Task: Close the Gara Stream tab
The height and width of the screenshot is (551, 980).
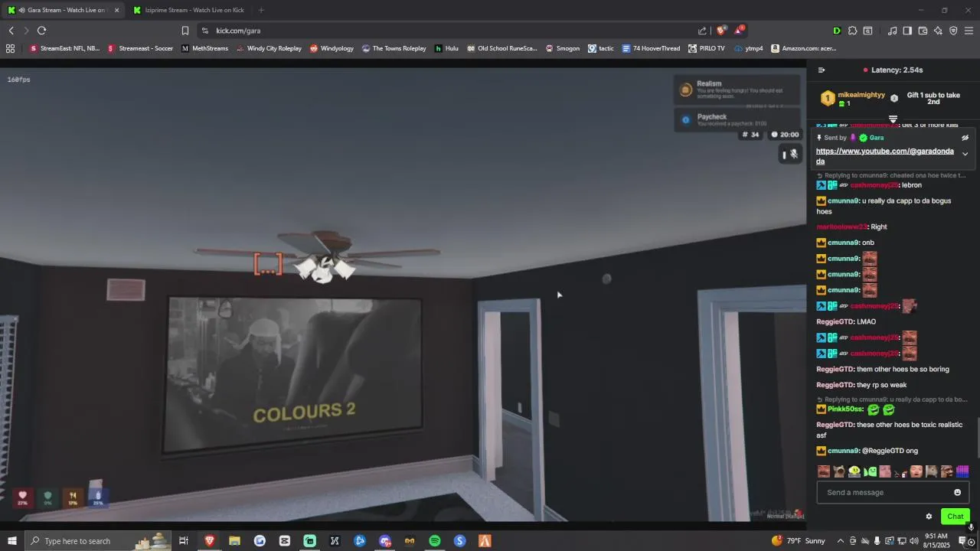Action: tap(117, 10)
